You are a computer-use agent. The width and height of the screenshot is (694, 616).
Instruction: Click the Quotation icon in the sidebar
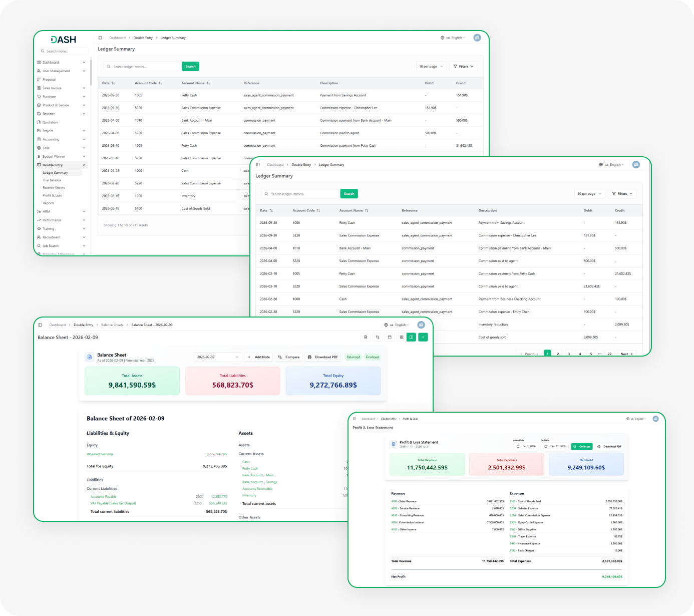[x=39, y=122]
